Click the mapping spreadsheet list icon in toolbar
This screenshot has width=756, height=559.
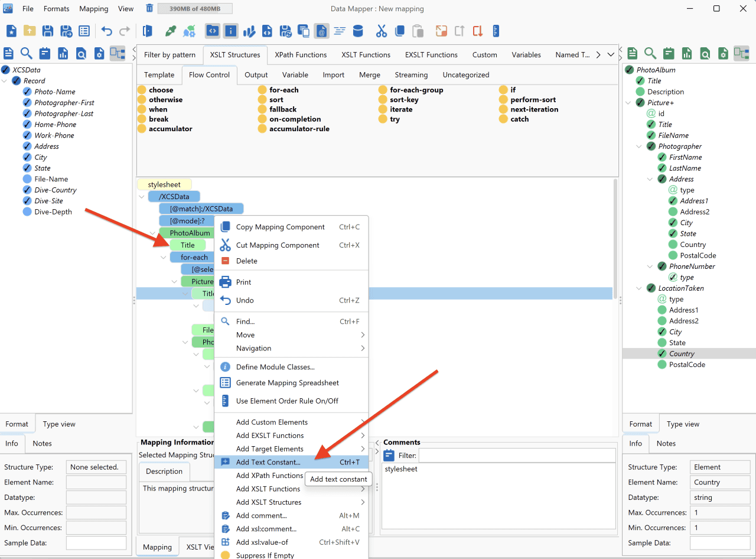click(84, 31)
